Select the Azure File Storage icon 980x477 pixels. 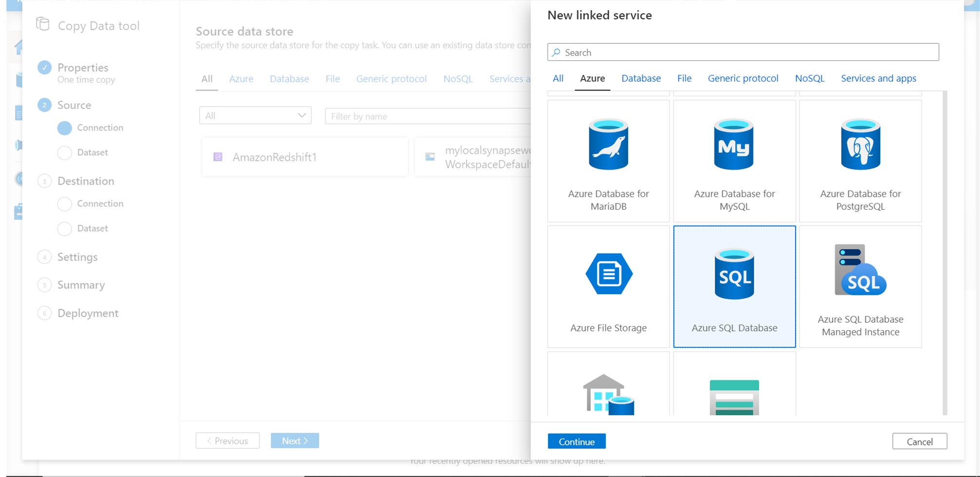tap(609, 274)
